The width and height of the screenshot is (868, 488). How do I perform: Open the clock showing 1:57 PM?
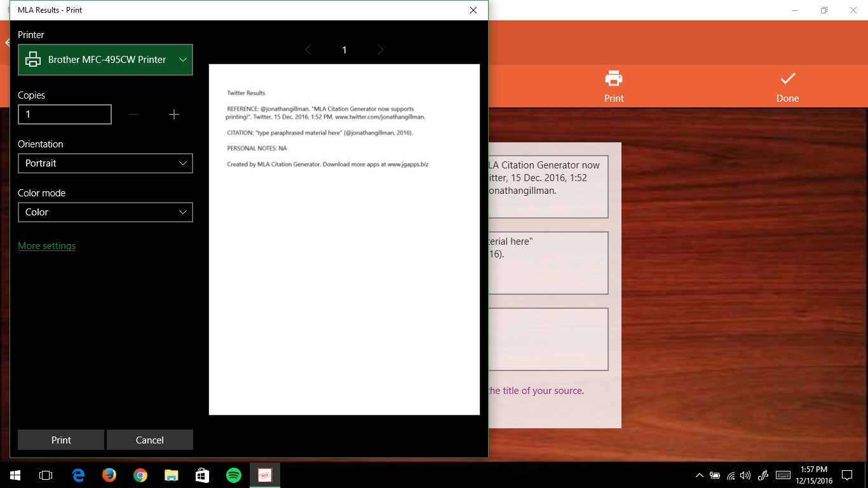click(814, 475)
